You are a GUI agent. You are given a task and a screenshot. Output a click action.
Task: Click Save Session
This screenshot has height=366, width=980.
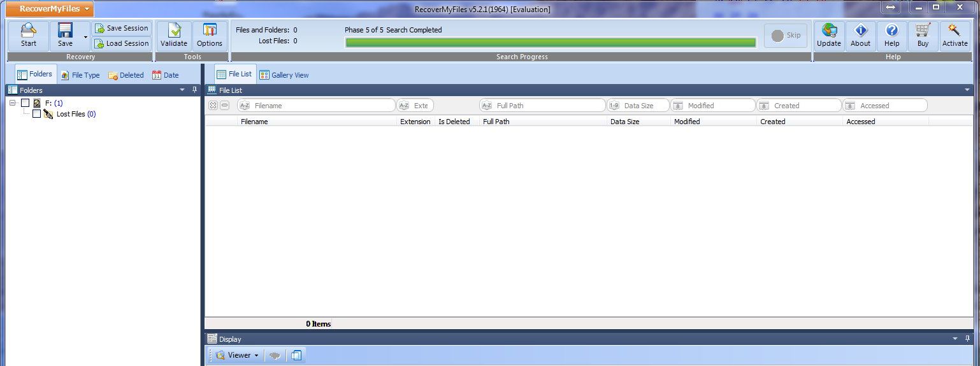coord(121,28)
